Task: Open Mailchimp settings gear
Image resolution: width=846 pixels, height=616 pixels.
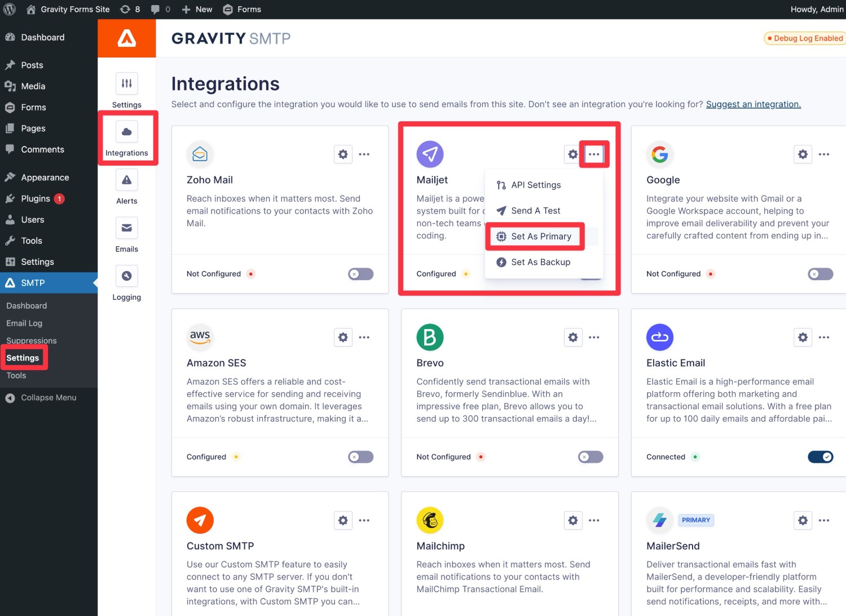Action: (573, 520)
